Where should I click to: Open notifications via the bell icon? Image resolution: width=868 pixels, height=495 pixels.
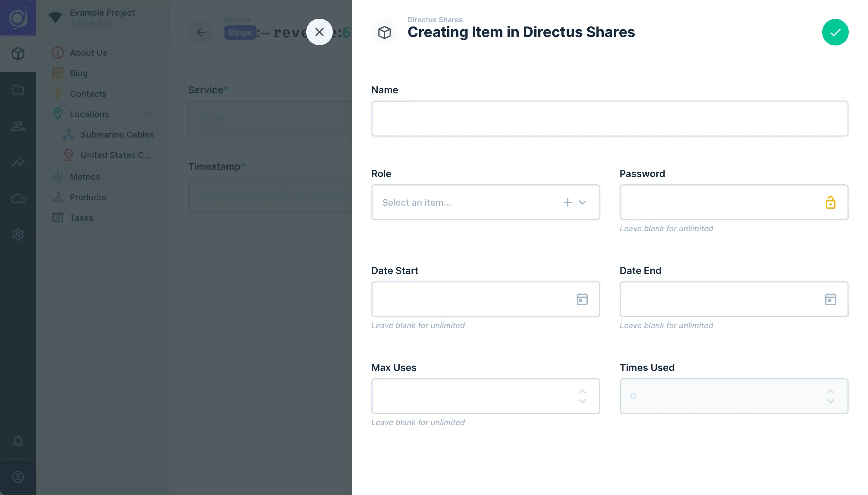18,441
